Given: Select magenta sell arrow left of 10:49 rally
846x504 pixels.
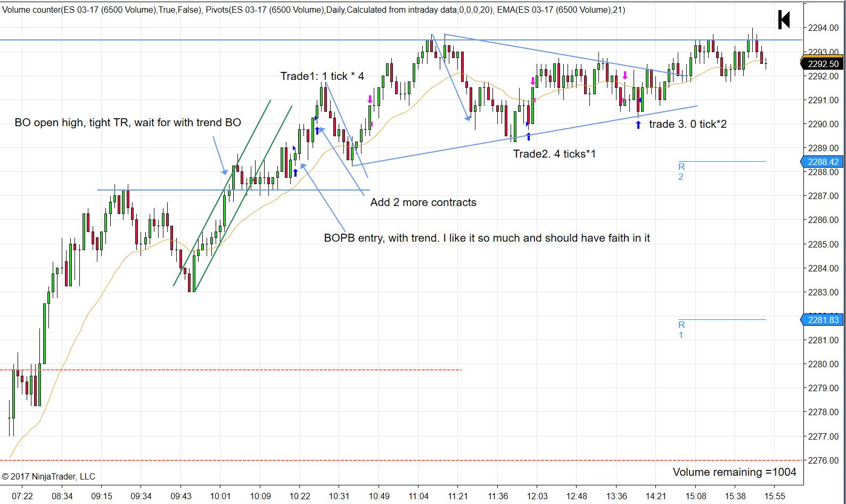Looking at the screenshot, I should (369, 100).
